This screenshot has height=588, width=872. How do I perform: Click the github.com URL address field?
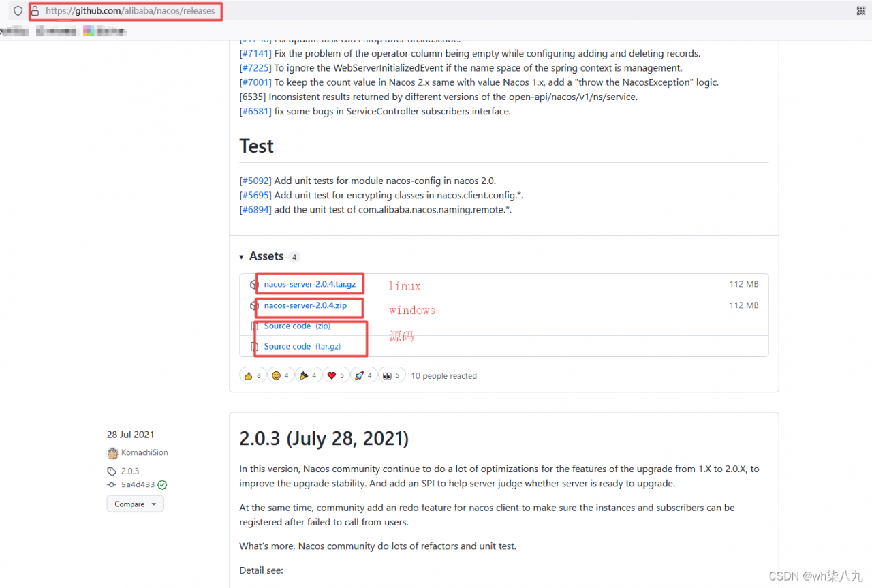point(131,11)
